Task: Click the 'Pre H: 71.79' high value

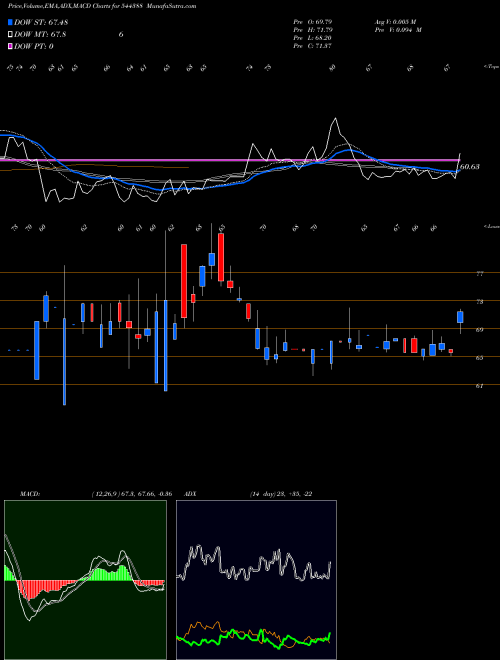Action: pyautogui.click(x=314, y=30)
